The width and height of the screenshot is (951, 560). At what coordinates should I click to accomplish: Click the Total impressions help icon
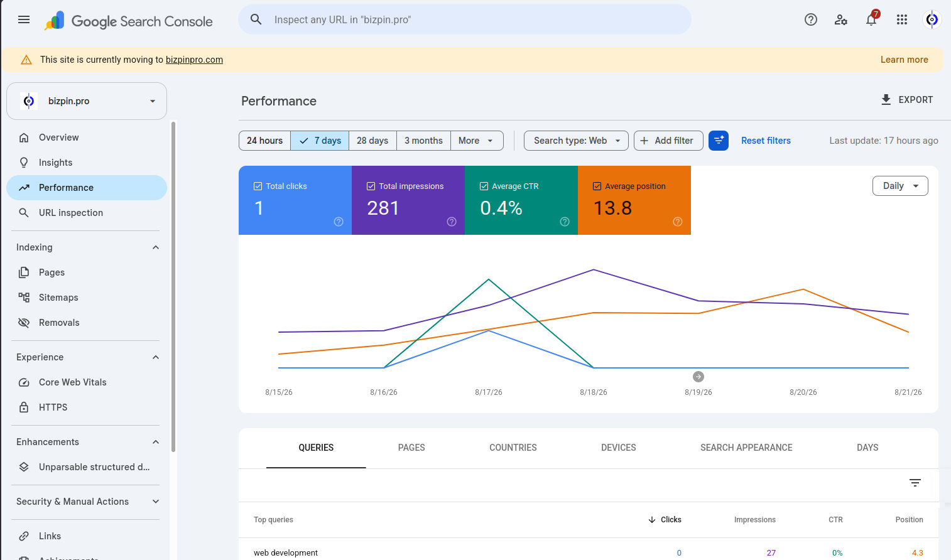point(452,222)
